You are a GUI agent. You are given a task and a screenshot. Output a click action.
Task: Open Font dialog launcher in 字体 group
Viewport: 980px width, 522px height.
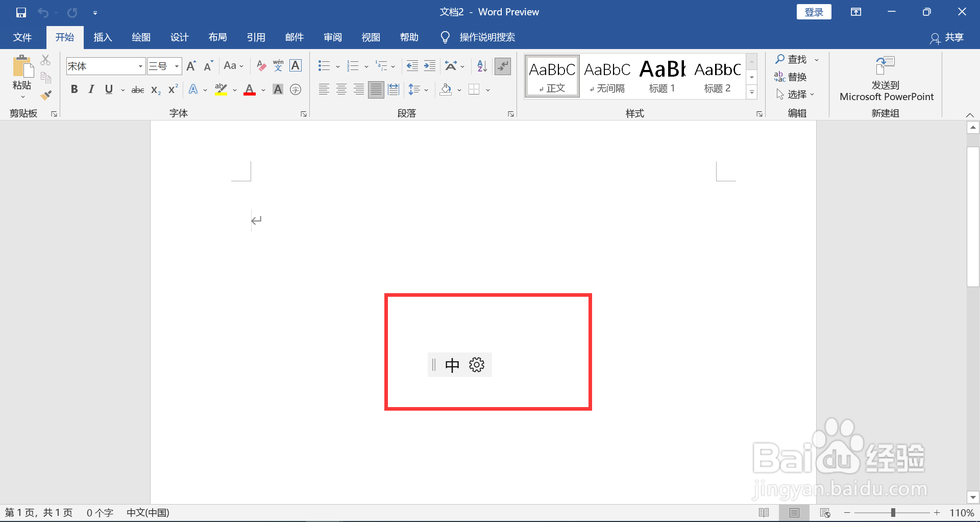(x=304, y=114)
